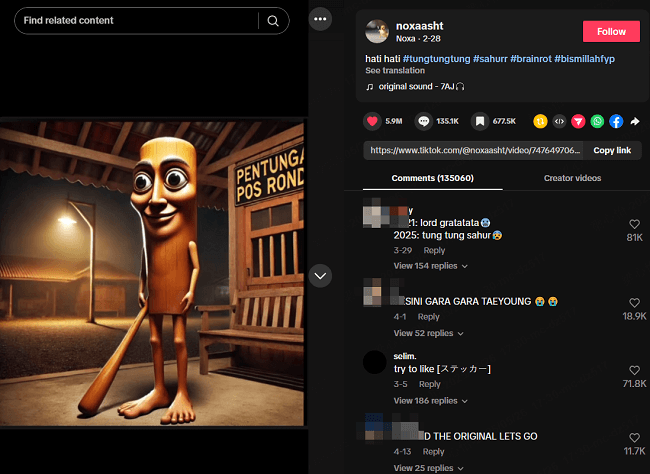Click the embed code icon
The image size is (650, 474).
click(x=559, y=122)
